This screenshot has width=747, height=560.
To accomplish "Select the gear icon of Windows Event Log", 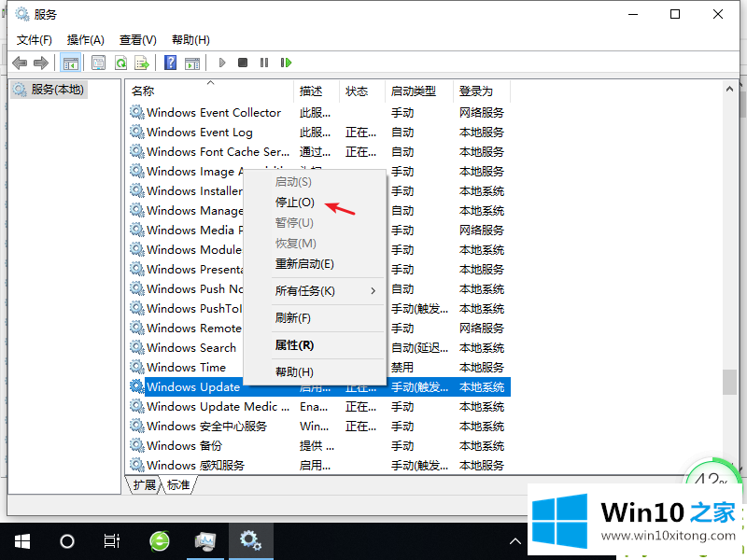I will click(137, 132).
